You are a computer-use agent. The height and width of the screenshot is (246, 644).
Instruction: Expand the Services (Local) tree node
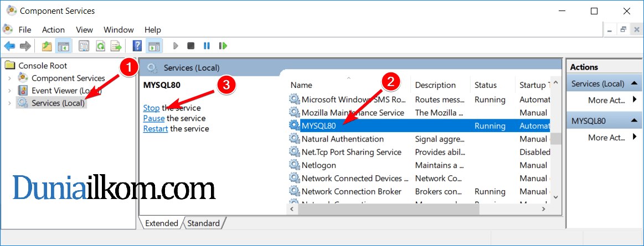click(x=9, y=103)
